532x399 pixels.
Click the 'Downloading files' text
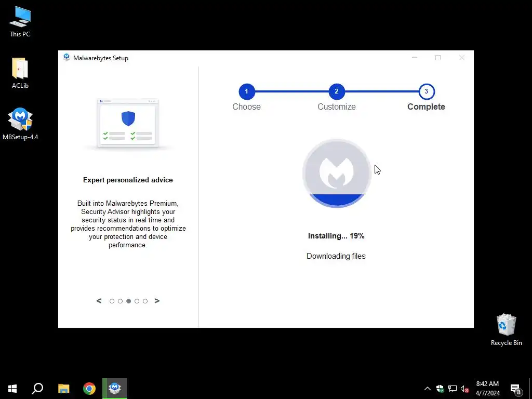click(336, 256)
